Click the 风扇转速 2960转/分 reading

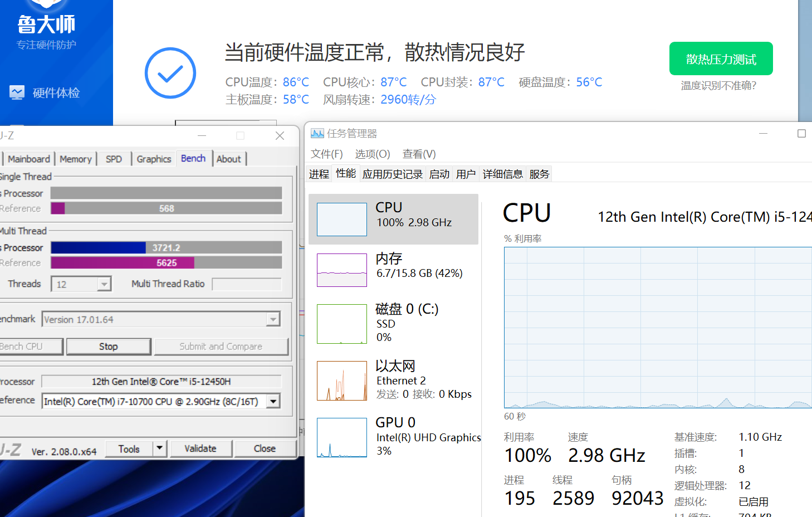click(x=379, y=99)
